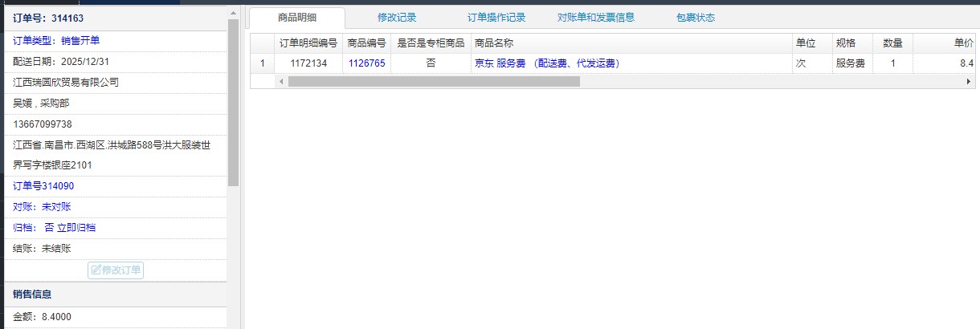Click the 未对账 reconciliation status link
The width and height of the screenshot is (980, 329).
(x=56, y=207)
